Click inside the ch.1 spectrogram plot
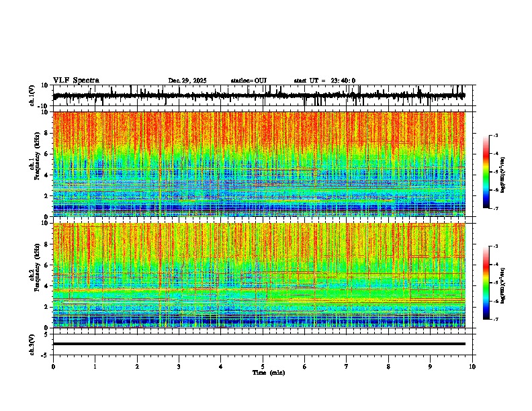The image size is (532, 411). [259, 164]
